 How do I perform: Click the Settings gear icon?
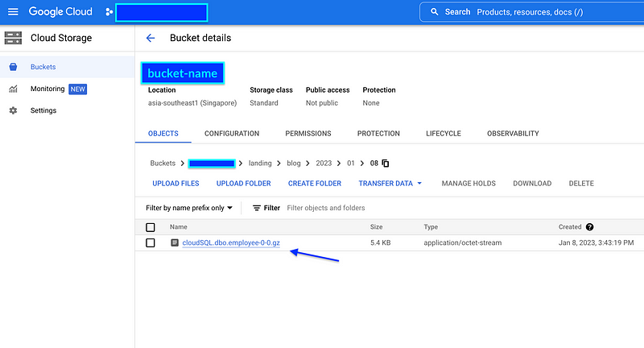click(x=13, y=110)
